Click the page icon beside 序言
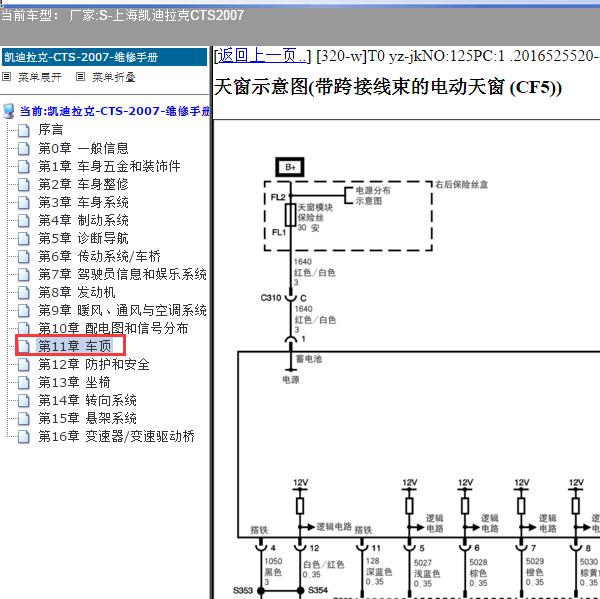The width and height of the screenshot is (600, 599). (24, 130)
